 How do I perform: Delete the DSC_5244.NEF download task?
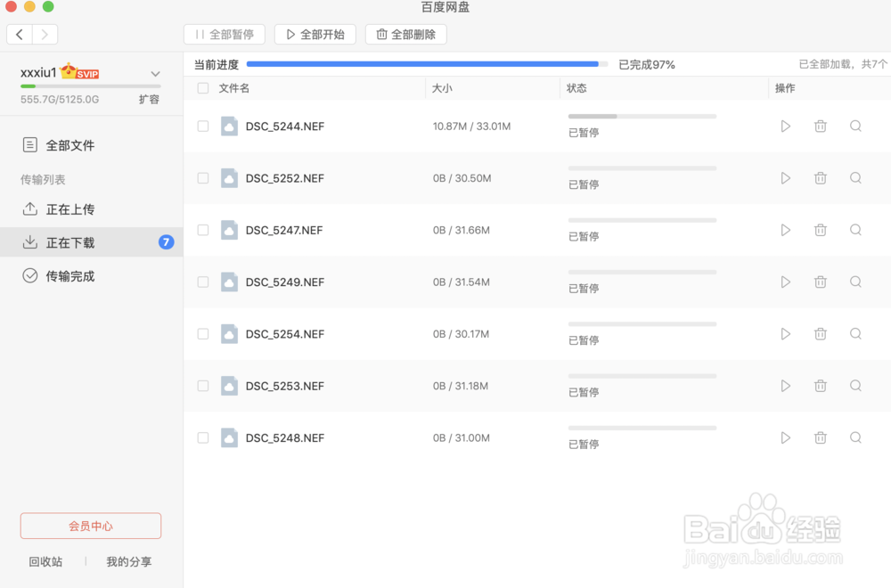coord(820,127)
